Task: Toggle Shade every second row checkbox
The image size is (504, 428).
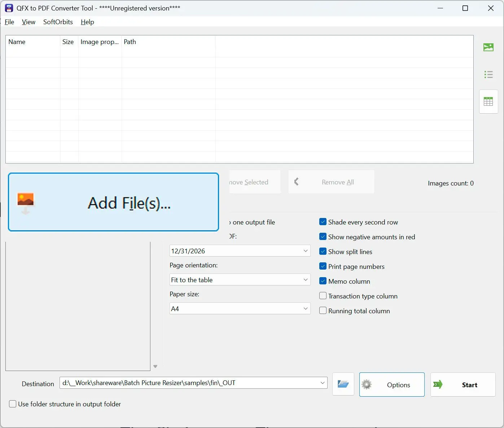Action: click(323, 222)
